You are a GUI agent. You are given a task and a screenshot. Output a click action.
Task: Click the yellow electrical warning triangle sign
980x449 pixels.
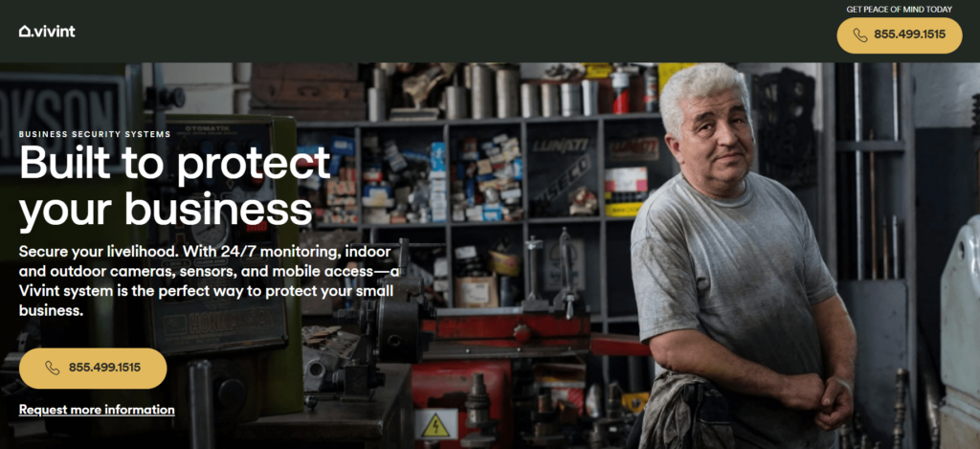[434, 425]
